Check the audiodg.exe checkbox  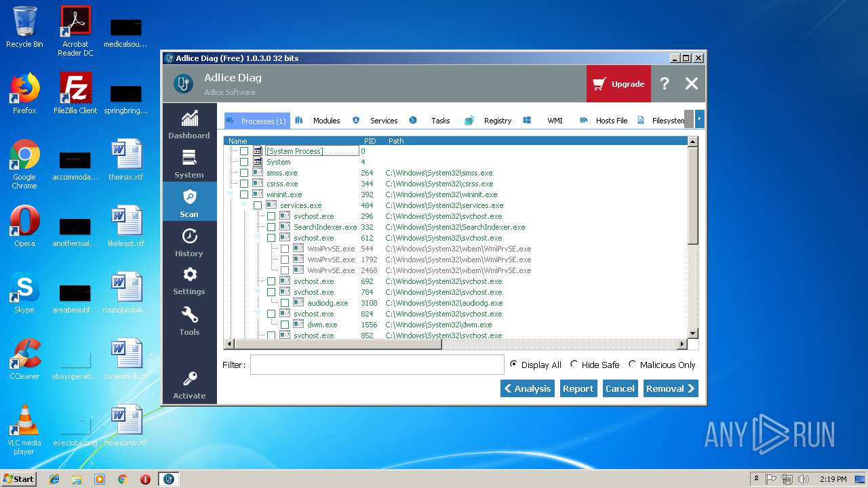[285, 303]
